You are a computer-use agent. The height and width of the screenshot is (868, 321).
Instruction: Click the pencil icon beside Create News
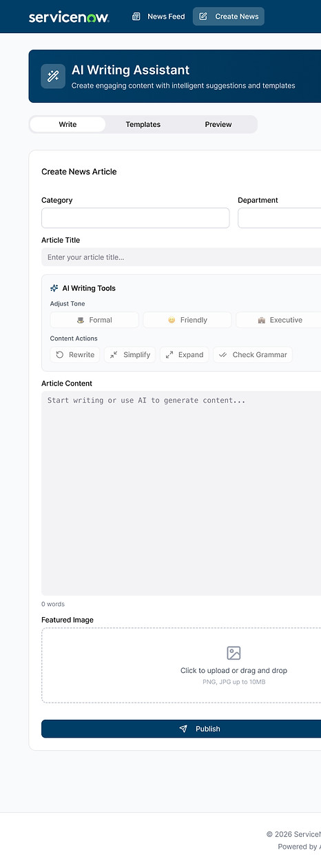(203, 17)
